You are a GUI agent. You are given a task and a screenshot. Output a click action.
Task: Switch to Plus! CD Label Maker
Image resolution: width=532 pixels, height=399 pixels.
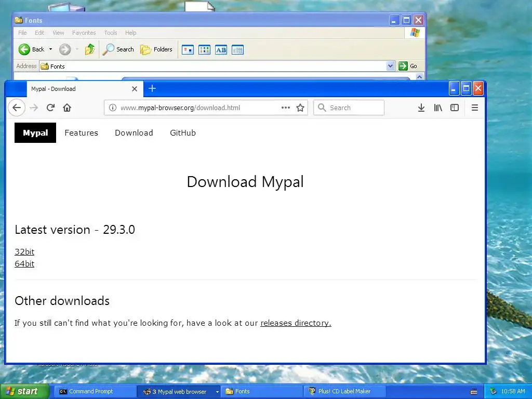point(345,392)
